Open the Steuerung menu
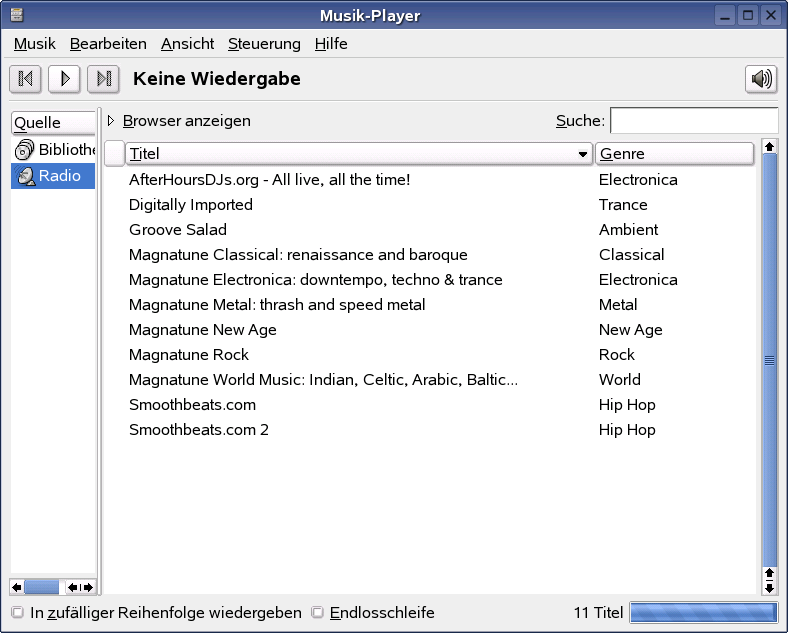Viewport: 788px width, 633px height. click(x=264, y=44)
